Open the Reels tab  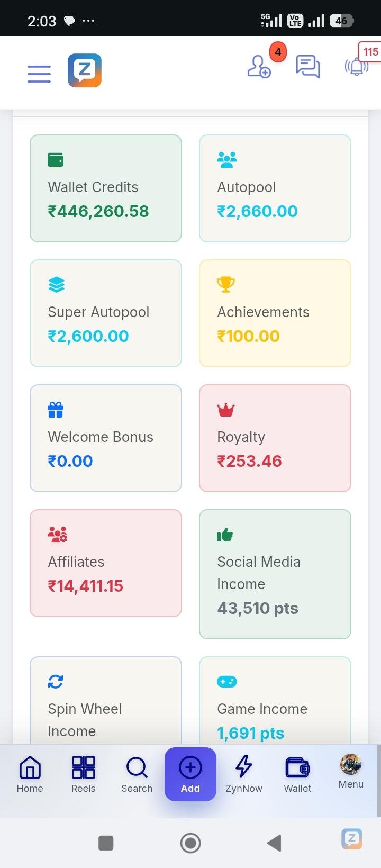click(83, 774)
